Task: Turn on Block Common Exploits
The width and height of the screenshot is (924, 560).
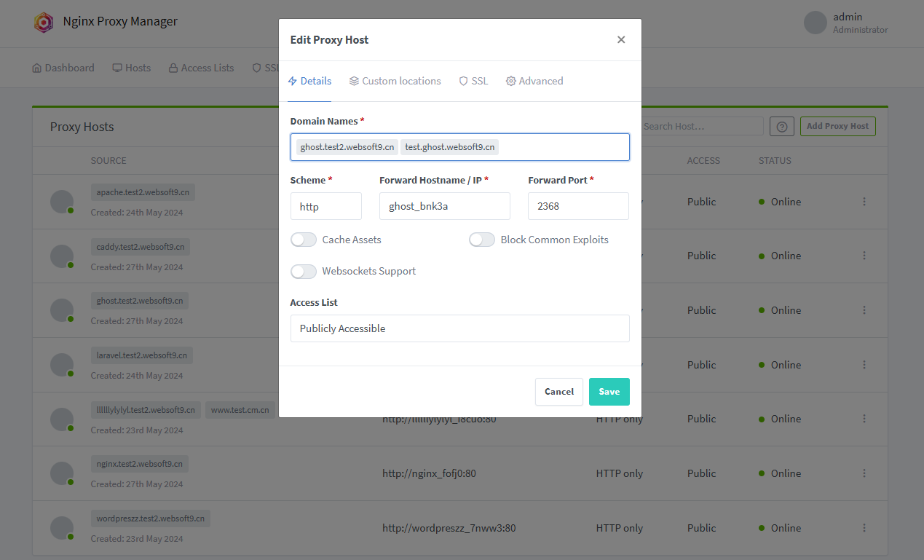Action: (x=482, y=240)
